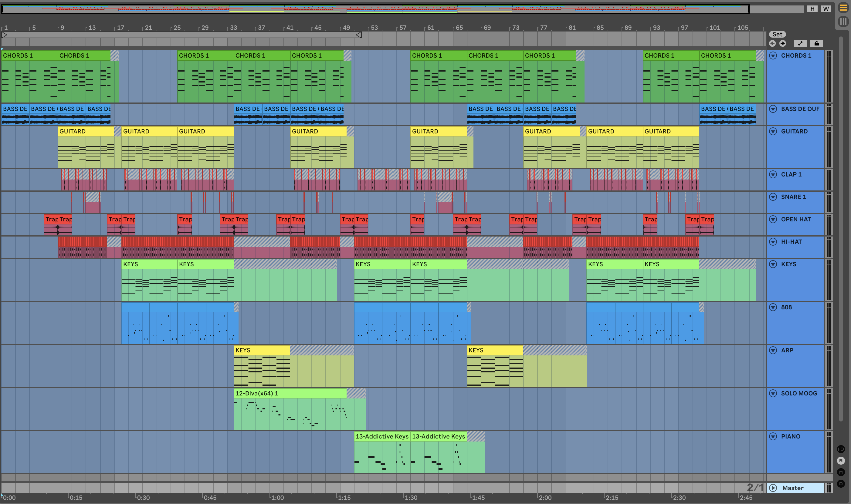Jump to next locator arrow
This screenshot has height=504, width=851.
783,43
